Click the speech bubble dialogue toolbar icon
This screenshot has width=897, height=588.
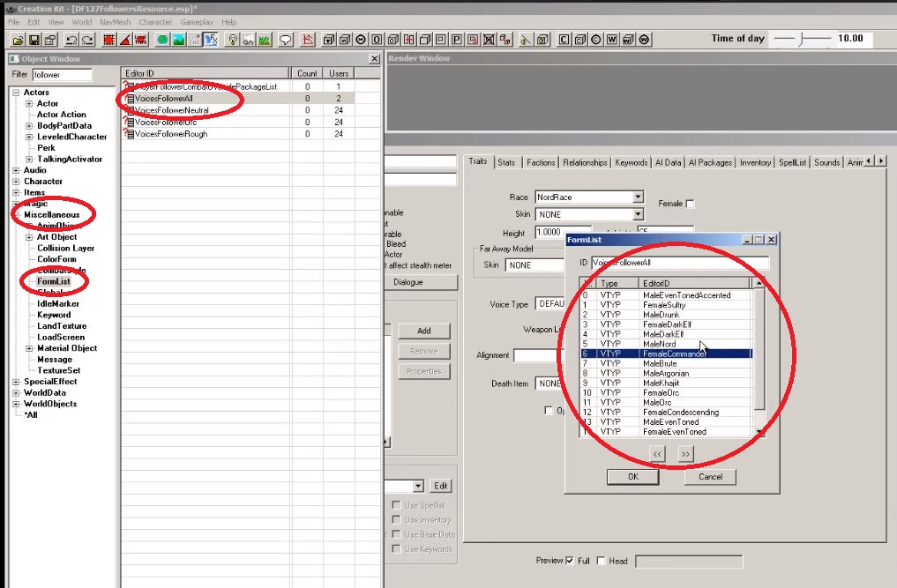[x=286, y=40]
